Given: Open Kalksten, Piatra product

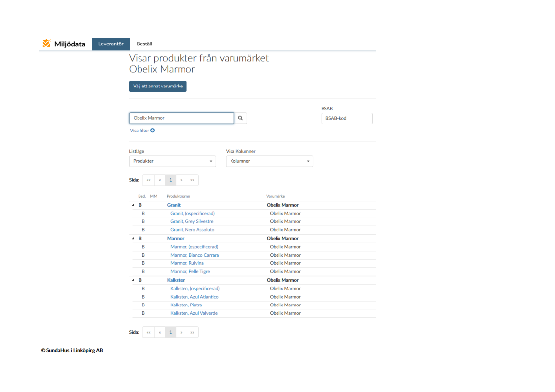Looking at the screenshot, I should coord(186,305).
